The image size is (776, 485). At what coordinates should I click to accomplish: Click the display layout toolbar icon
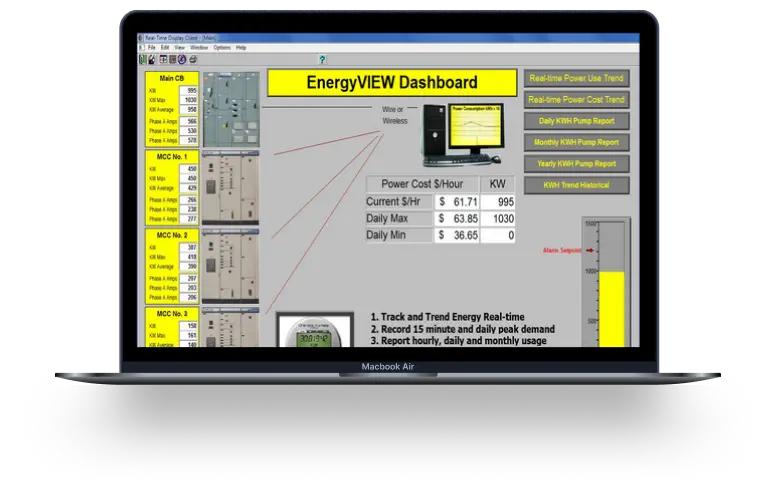tap(163, 59)
